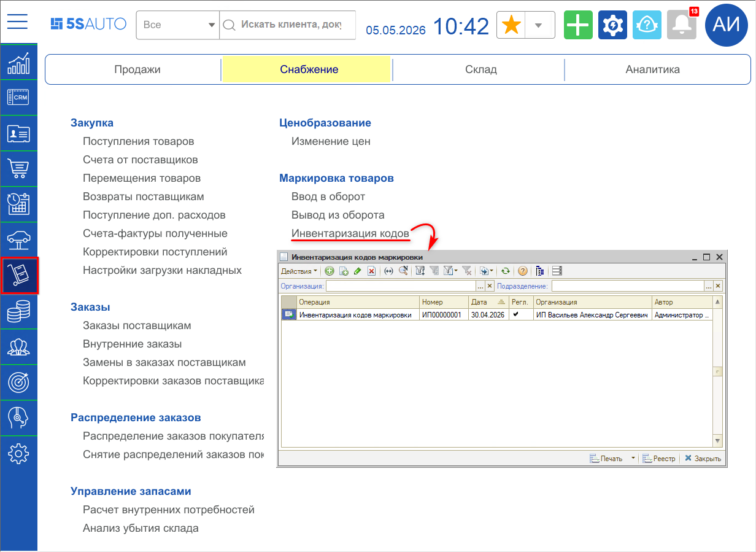Switch to the Склад tab
This screenshot has width=756, height=552.
[481, 69]
